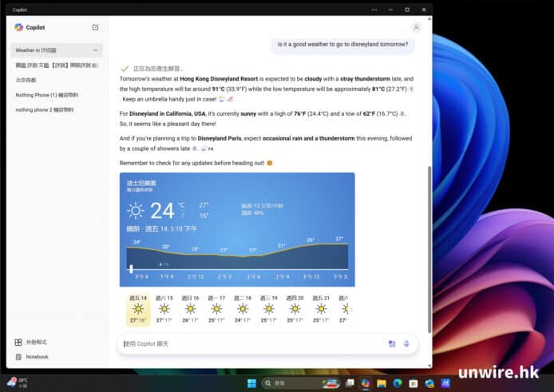
Task: Switch temperature unit to °F
Action: tap(182, 216)
